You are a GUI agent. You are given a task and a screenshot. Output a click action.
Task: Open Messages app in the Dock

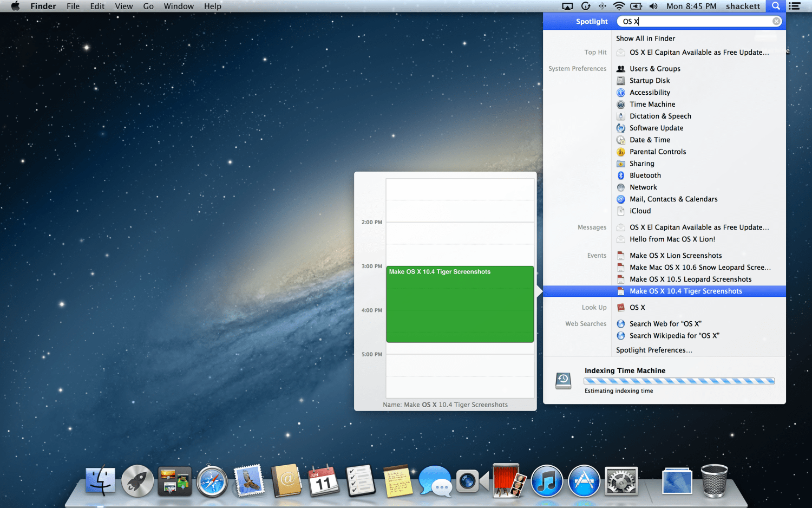point(435,481)
